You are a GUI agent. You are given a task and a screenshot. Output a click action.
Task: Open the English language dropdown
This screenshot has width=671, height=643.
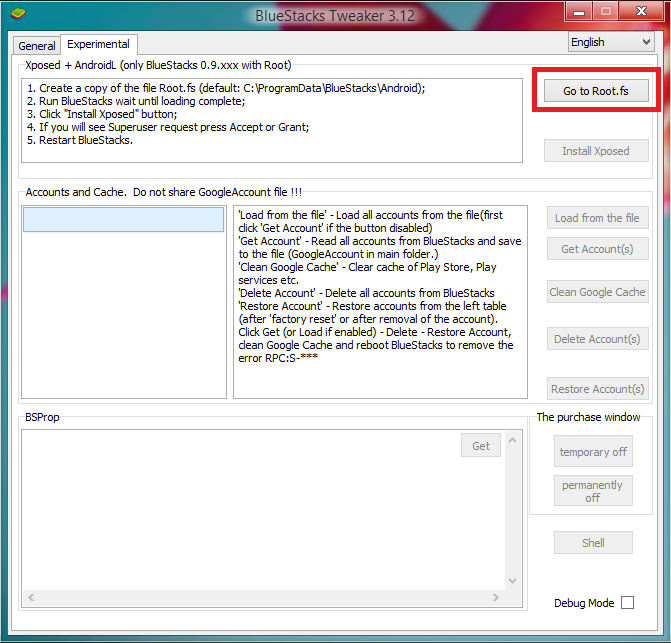[x=611, y=42]
